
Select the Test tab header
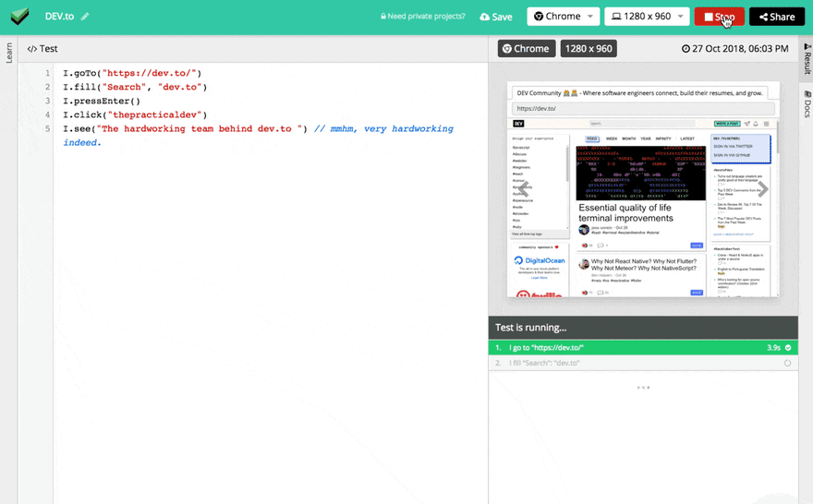point(42,49)
